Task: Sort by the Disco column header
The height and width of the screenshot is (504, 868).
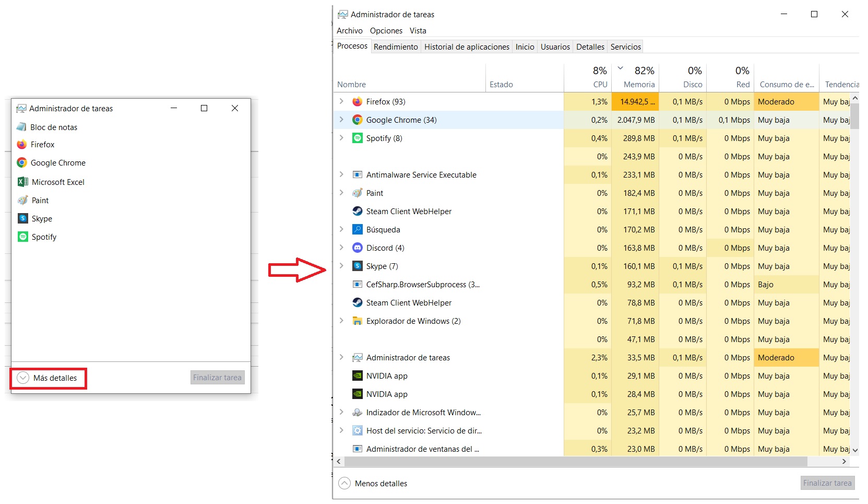Action: click(683, 77)
